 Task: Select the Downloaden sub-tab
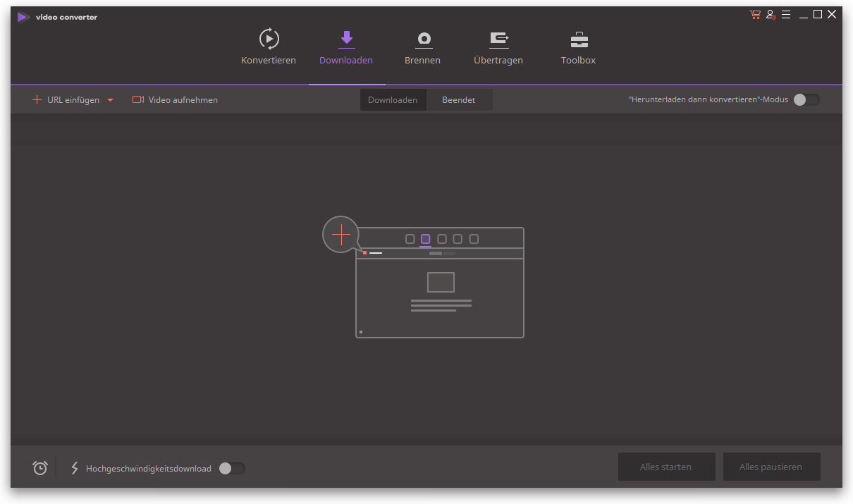coord(393,100)
